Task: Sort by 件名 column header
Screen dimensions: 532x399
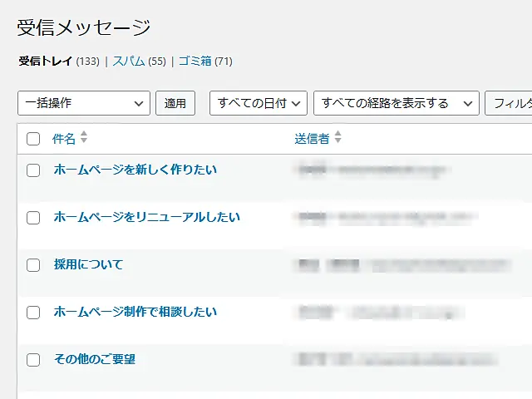Action: [64, 139]
